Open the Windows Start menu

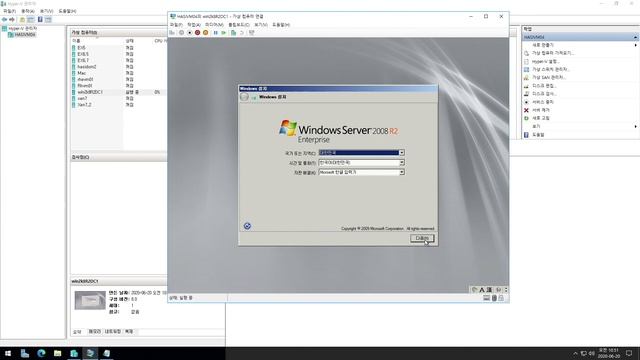click(8, 353)
